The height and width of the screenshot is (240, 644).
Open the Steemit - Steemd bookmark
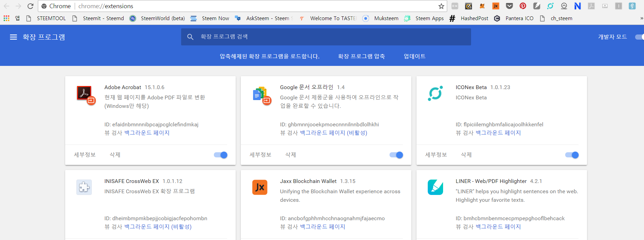(98, 18)
